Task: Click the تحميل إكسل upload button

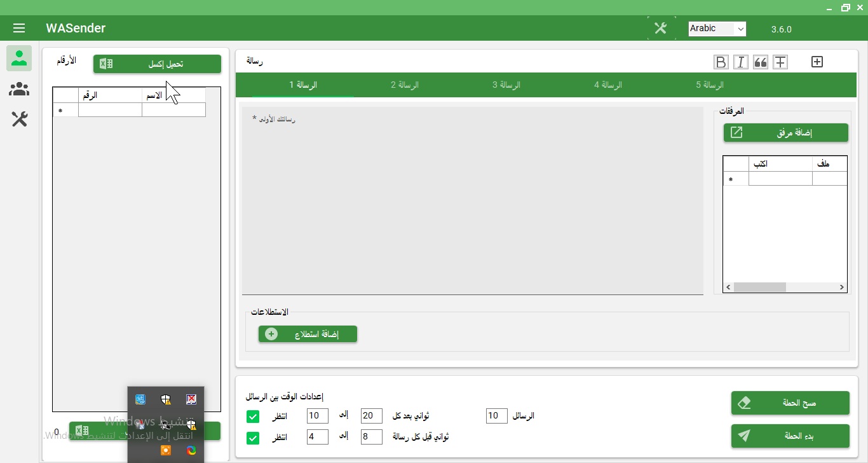Action: coord(157,64)
